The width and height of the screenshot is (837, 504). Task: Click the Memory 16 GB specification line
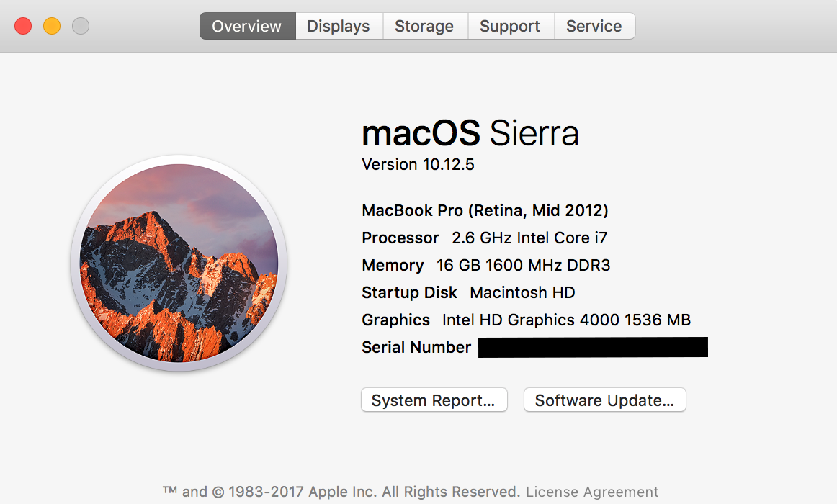[x=485, y=265]
